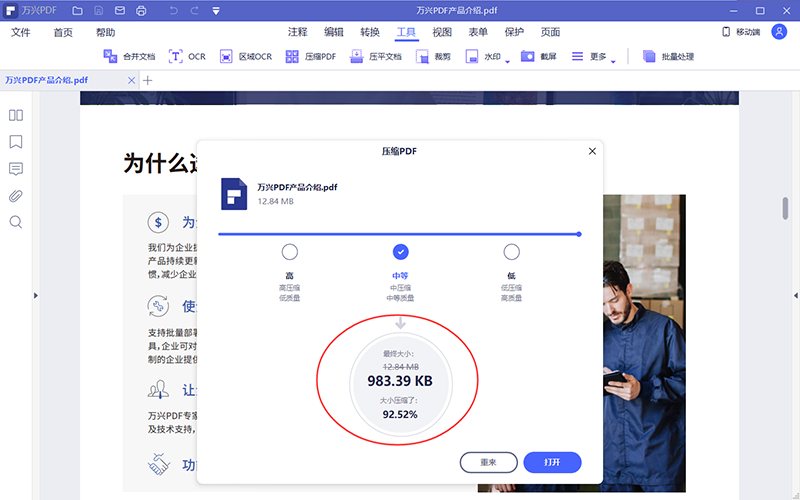Image resolution: width=800 pixels, height=500 pixels.
Task: Switch to the 注释 tab
Action: [x=297, y=32]
